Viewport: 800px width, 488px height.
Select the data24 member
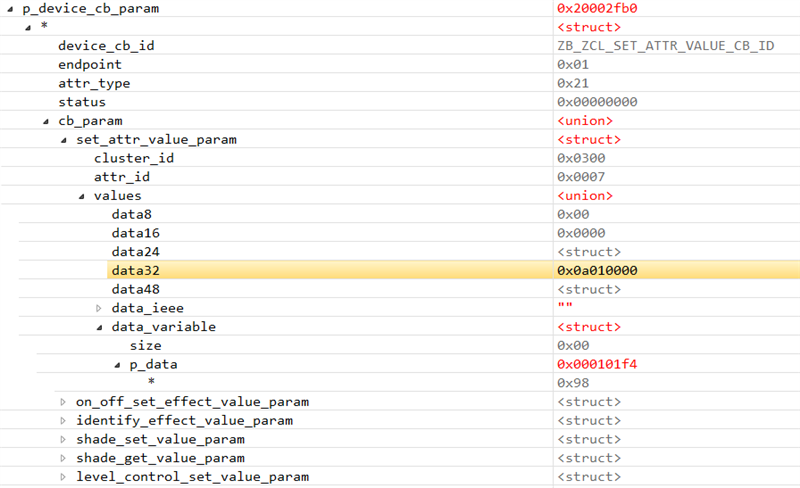(136, 252)
